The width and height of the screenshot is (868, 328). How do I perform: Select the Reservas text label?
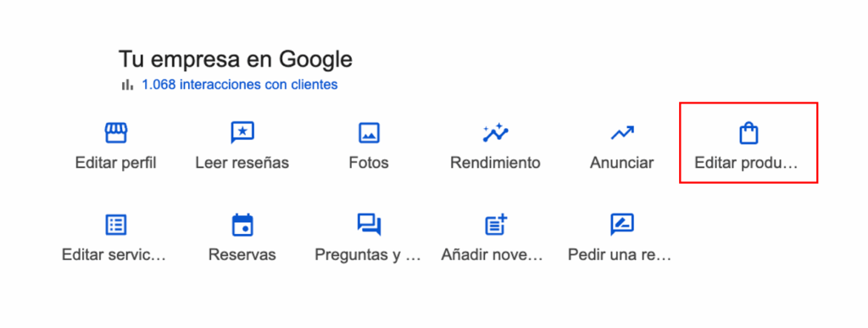pos(242,255)
